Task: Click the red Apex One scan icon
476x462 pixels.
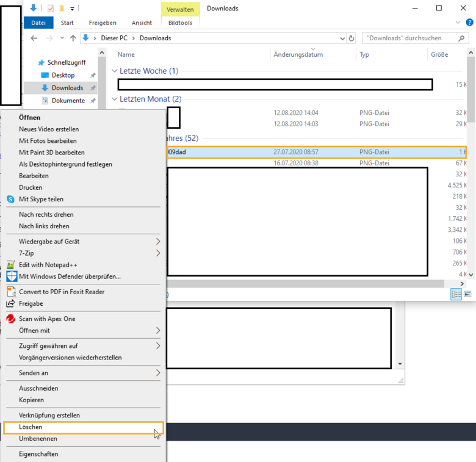Action: tap(11, 319)
